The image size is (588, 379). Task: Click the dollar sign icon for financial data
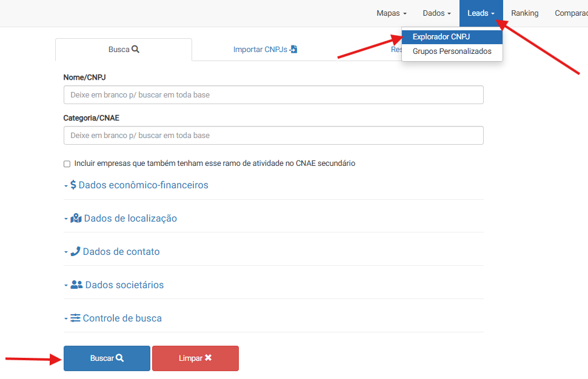(73, 185)
